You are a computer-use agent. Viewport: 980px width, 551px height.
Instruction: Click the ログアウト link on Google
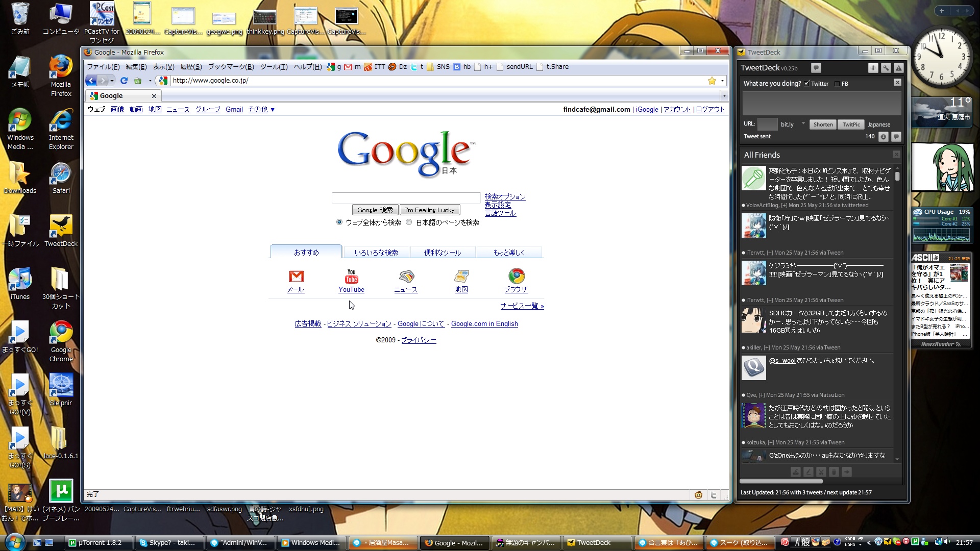click(x=710, y=110)
